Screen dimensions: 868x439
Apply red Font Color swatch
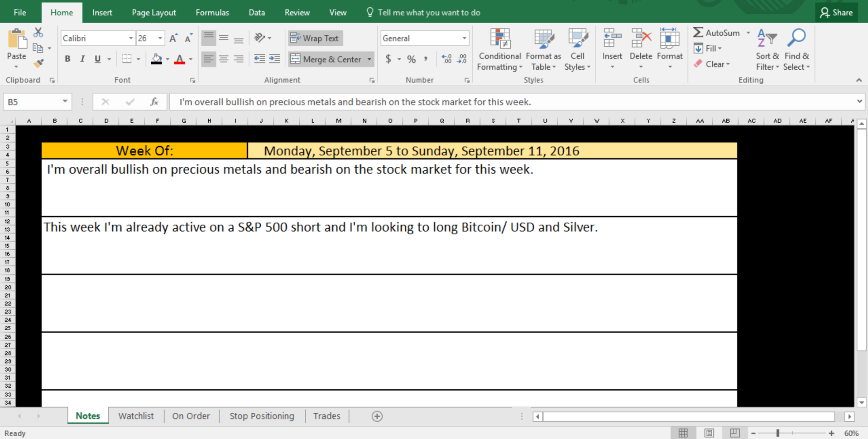180,59
